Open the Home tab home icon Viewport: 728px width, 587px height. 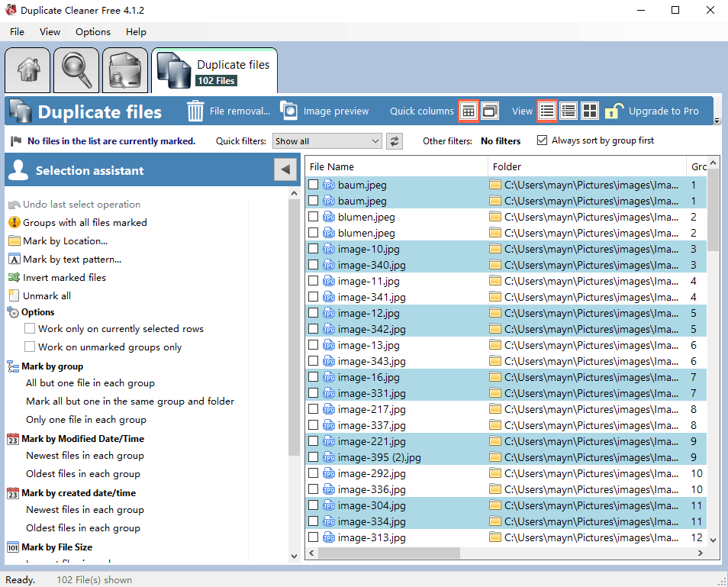pos(27,69)
